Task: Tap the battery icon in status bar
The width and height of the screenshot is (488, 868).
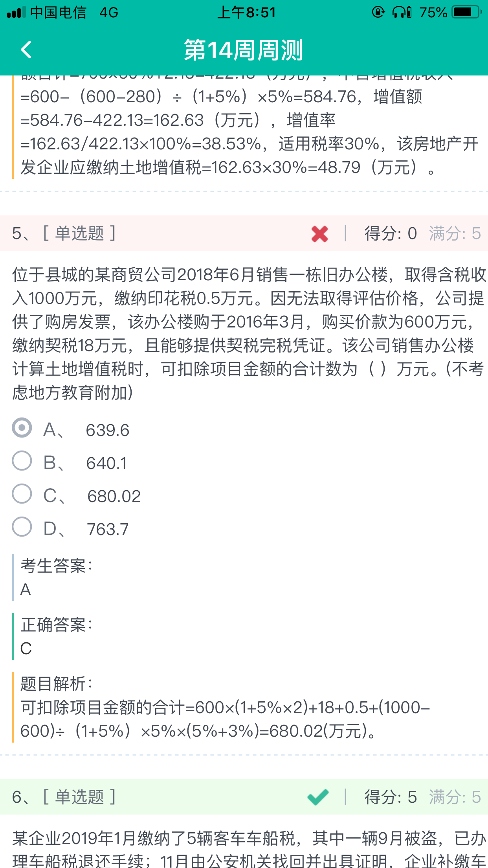Action: coord(466,13)
